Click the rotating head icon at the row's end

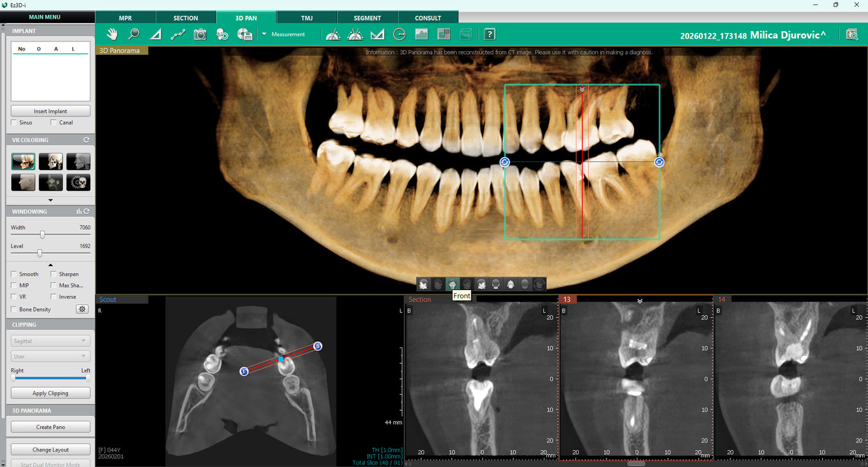point(539,284)
